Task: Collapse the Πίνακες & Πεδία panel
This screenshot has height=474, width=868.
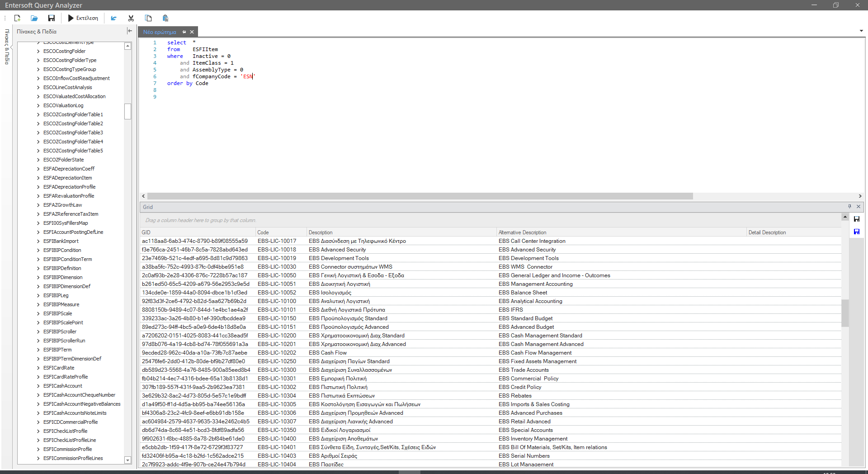Action: click(x=130, y=31)
